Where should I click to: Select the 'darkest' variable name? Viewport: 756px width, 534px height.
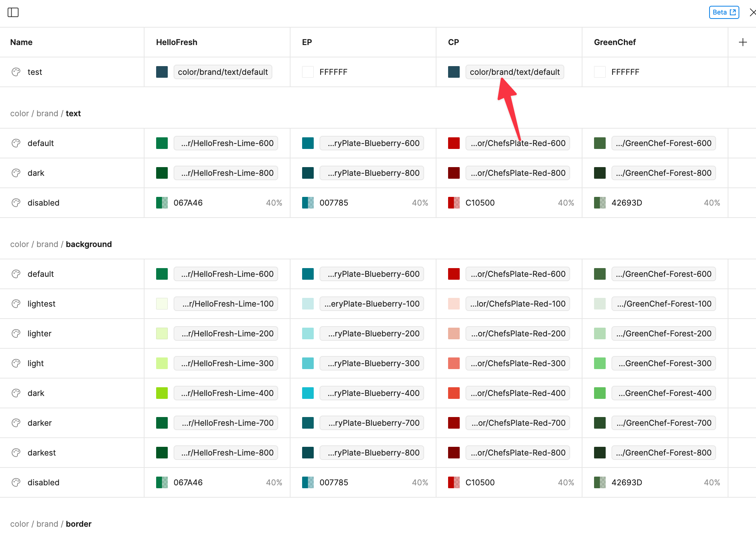coord(42,453)
